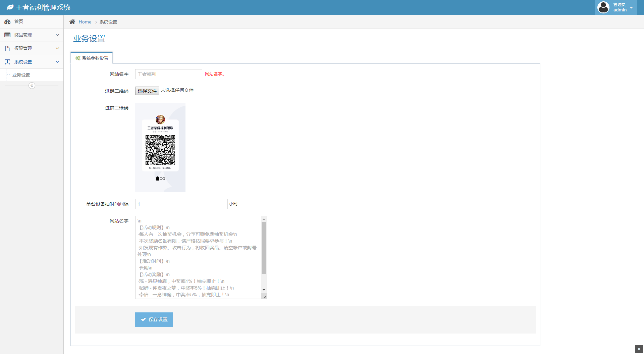Click the rules textarea scrollbar down arrow
The height and width of the screenshot is (354, 644).
[x=264, y=290]
